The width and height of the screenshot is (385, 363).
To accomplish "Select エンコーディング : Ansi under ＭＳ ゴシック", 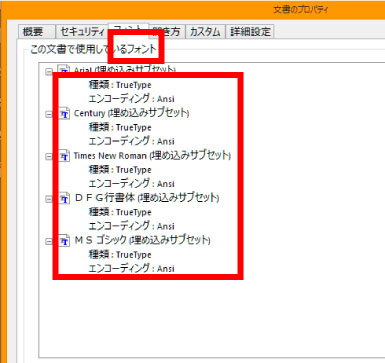I will click(131, 268).
